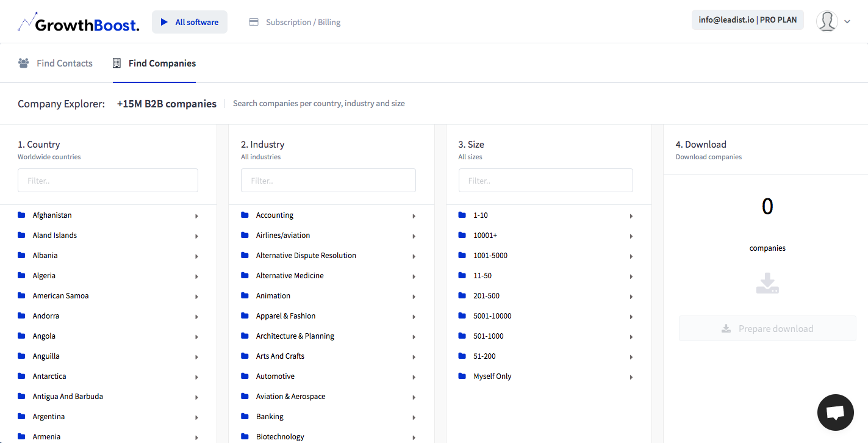Select the Find Contacts people icon
Viewport: 868px width, 443px height.
pos(23,62)
